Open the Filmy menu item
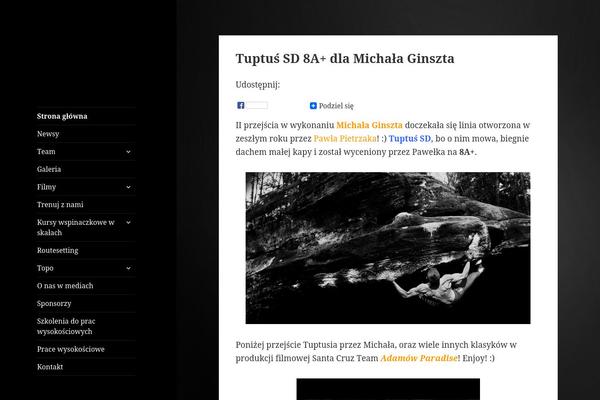600x400 pixels. click(46, 187)
